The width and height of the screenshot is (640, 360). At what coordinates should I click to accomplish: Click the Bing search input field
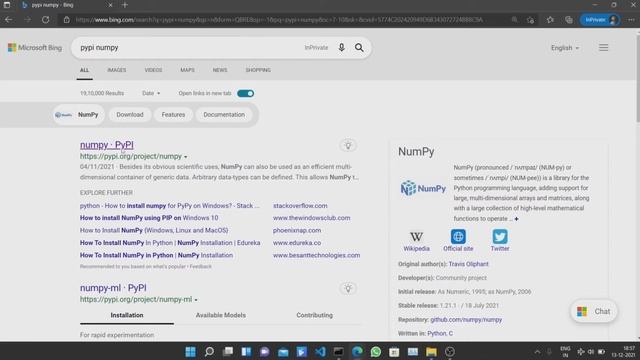tap(188, 47)
